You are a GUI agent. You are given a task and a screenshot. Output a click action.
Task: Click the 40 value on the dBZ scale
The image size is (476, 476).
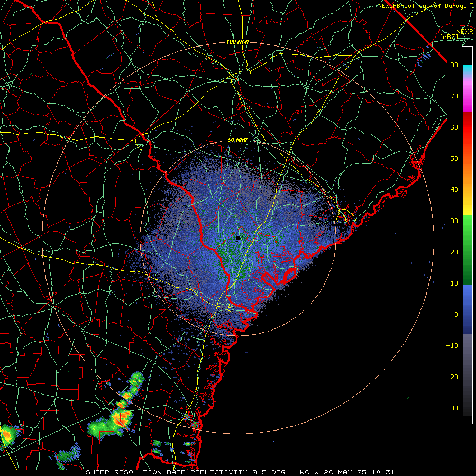pos(454,190)
